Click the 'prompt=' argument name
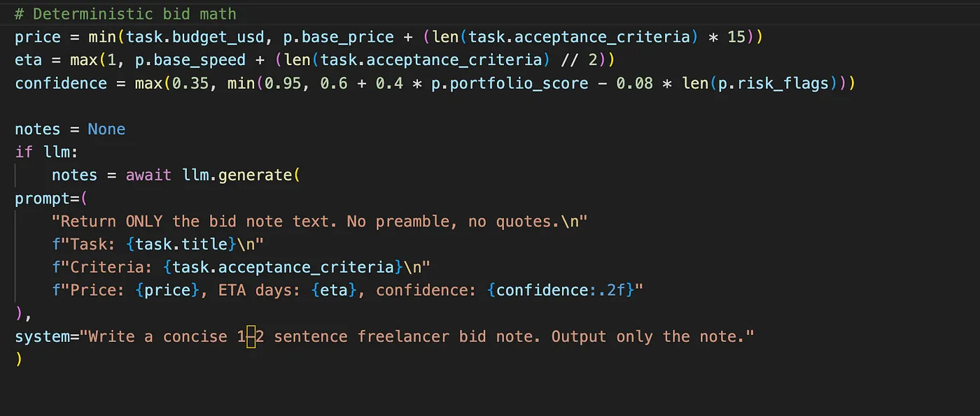 (47, 198)
